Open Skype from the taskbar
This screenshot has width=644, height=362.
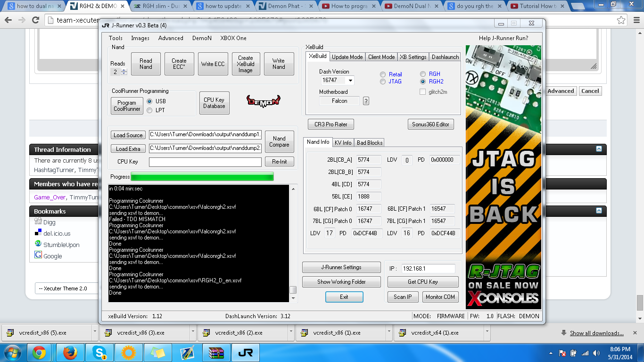pyautogui.click(x=99, y=353)
